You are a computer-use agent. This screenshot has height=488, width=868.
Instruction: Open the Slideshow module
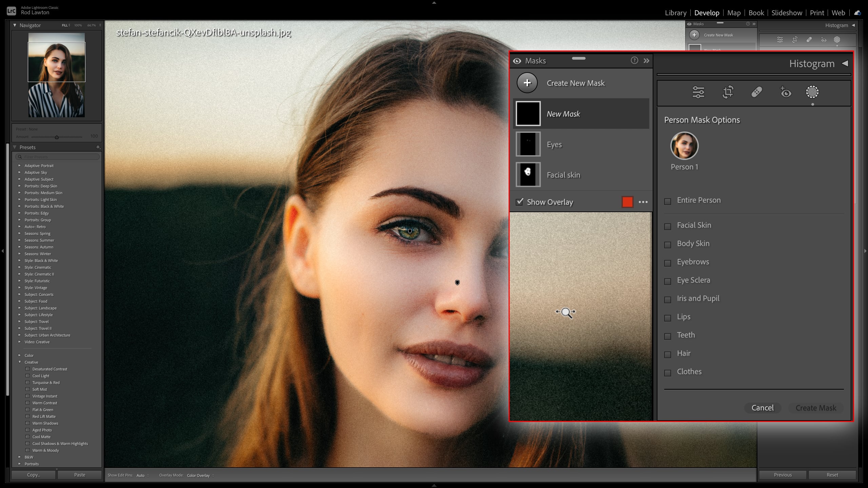pyautogui.click(x=787, y=13)
